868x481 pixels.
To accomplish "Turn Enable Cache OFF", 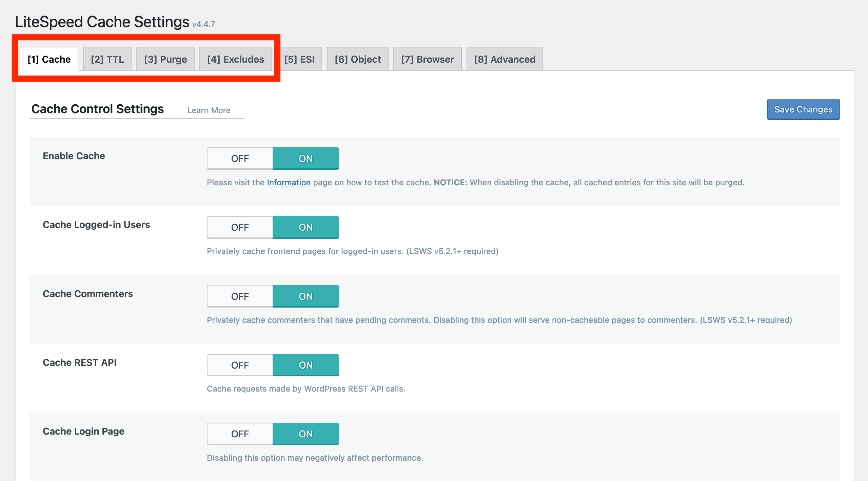I will coord(240,159).
